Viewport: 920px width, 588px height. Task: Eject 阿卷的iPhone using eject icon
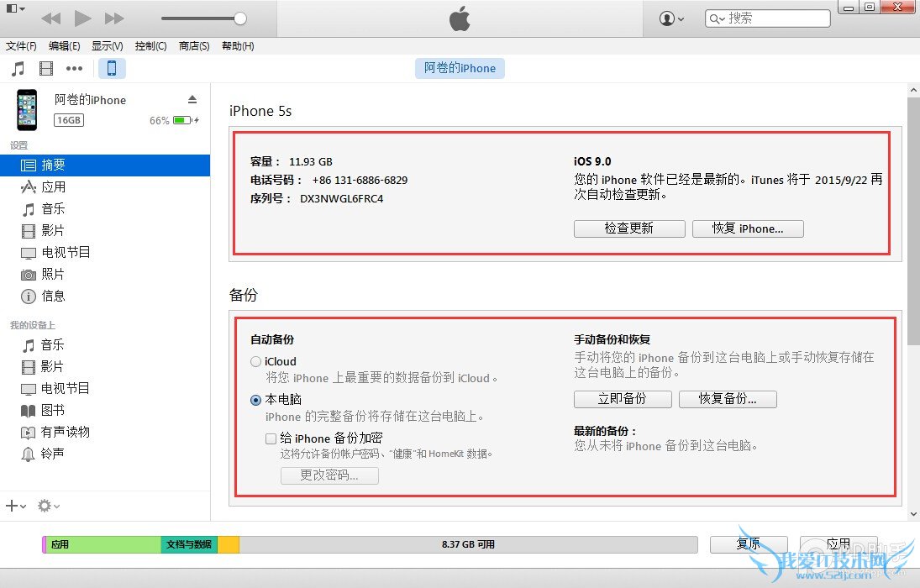click(192, 99)
